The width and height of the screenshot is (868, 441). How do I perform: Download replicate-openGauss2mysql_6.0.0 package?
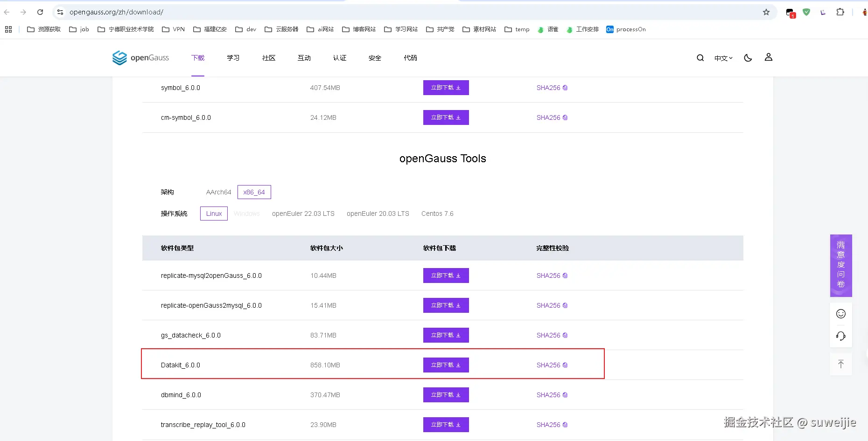(x=446, y=305)
